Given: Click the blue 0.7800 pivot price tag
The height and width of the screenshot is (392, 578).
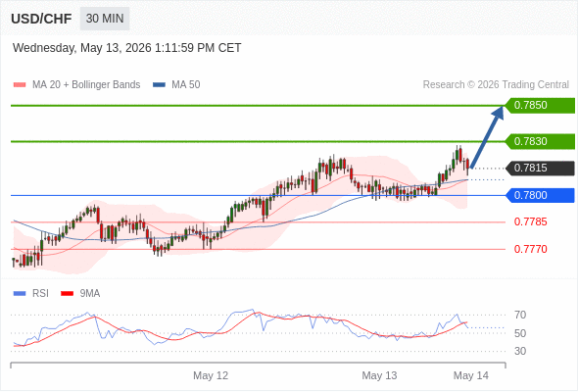Looking at the screenshot, I should click(540, 195).
